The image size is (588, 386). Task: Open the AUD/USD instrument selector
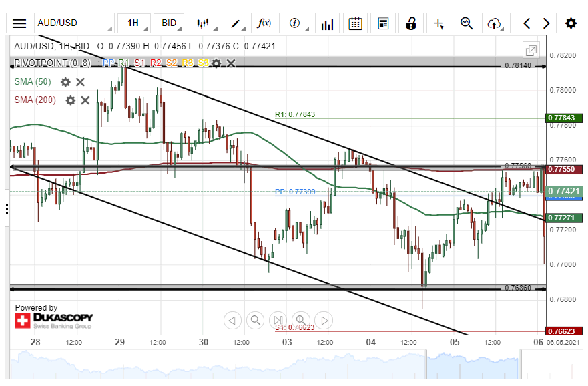(74, 23)
